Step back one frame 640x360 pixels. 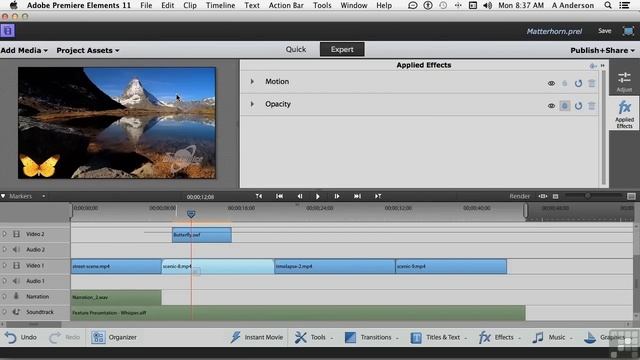tap(300, 196)
